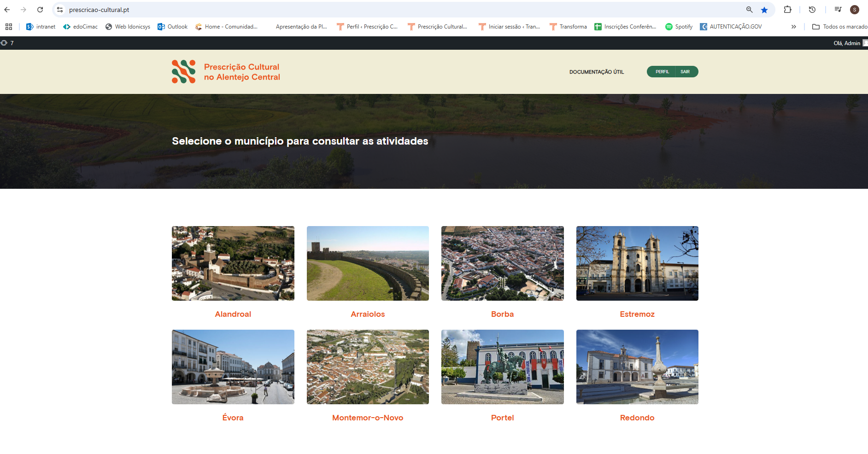Expand the hidden bookmarks overflow chevron

793,27
